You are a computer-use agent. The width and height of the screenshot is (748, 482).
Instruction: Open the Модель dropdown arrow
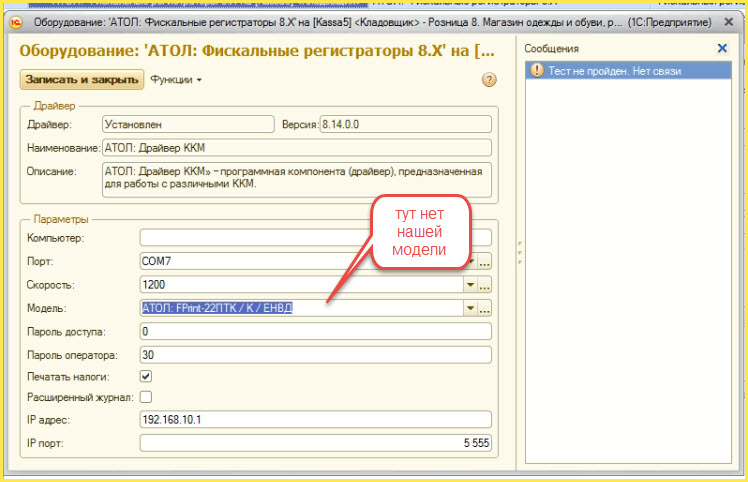point(470,308)
